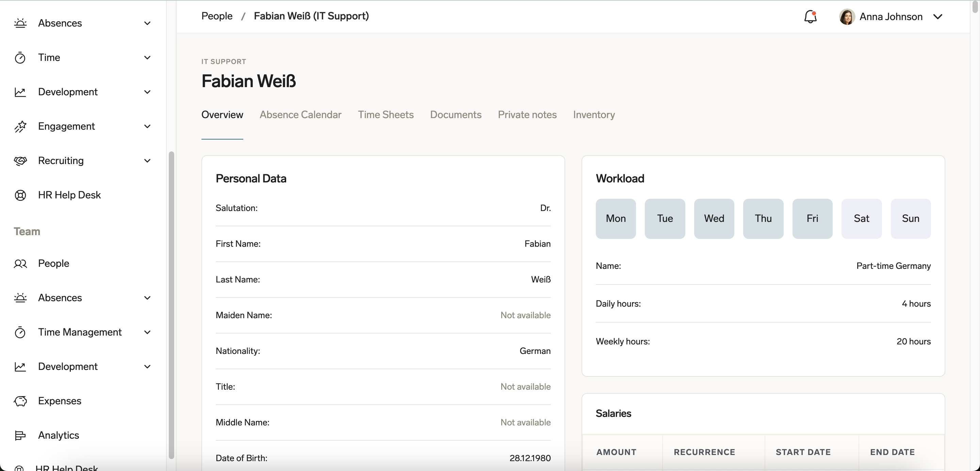
Task: Toggle the Sun workload day
Action: (910, 218)
